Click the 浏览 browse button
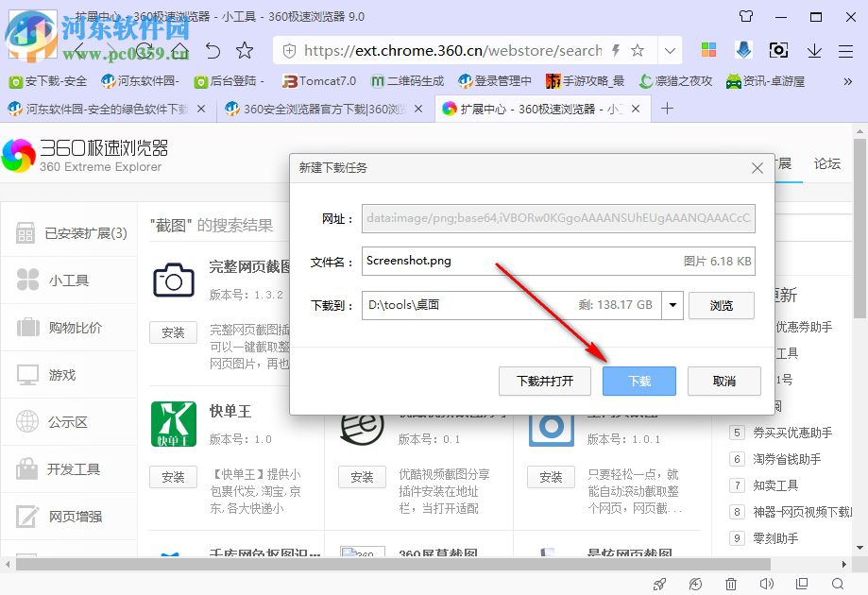This screenshot has width=868, height=595. tap(721, 304)
